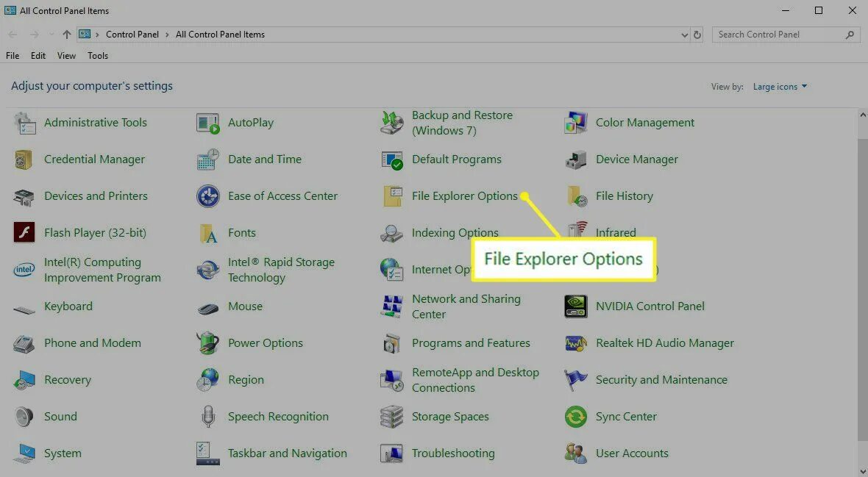Open Intel Rapid Storage Technology icon
This screenshot has width=868, height=477.
tap(208, 270)
